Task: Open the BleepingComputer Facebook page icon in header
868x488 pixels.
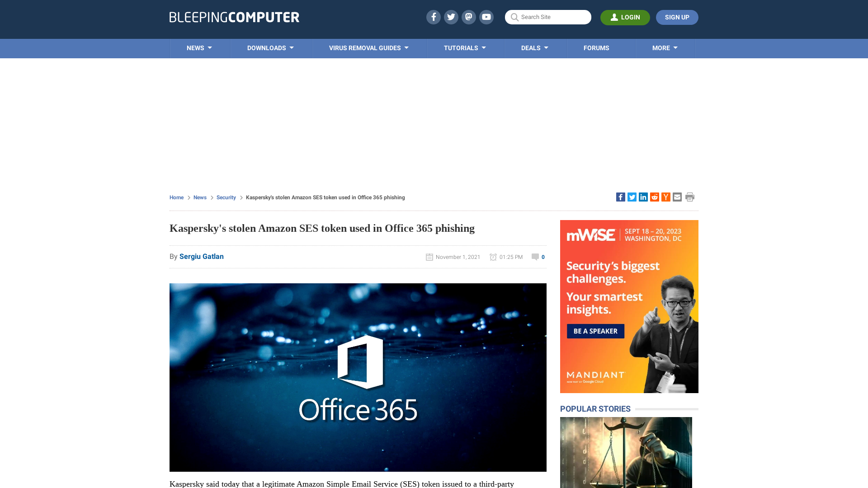Action: (433, 17)
